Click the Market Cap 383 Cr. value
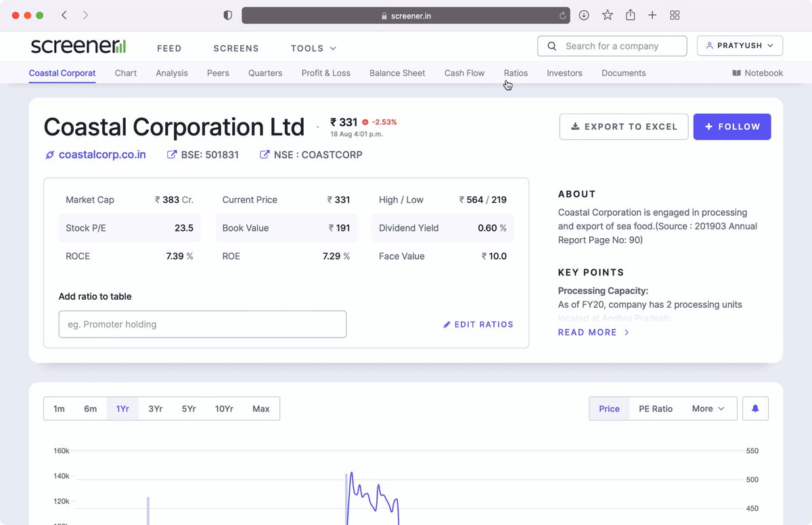Viewport: 812px width, 525px height. point(175,200)
